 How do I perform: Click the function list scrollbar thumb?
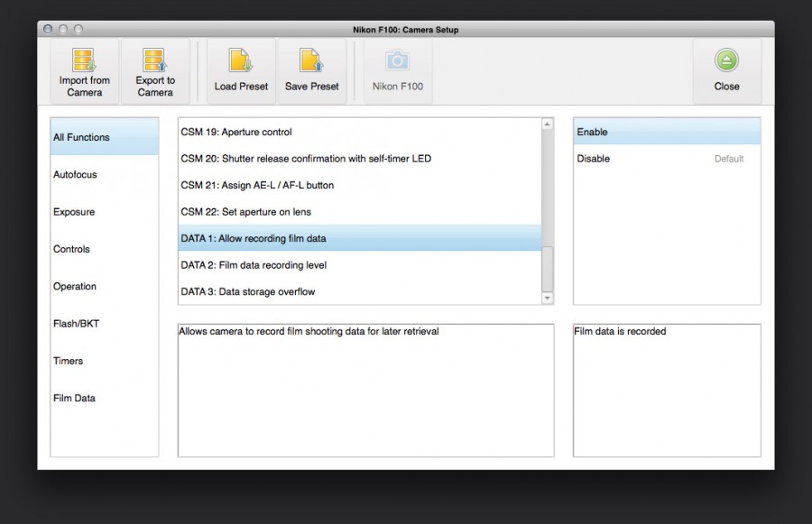coord(548,270)
